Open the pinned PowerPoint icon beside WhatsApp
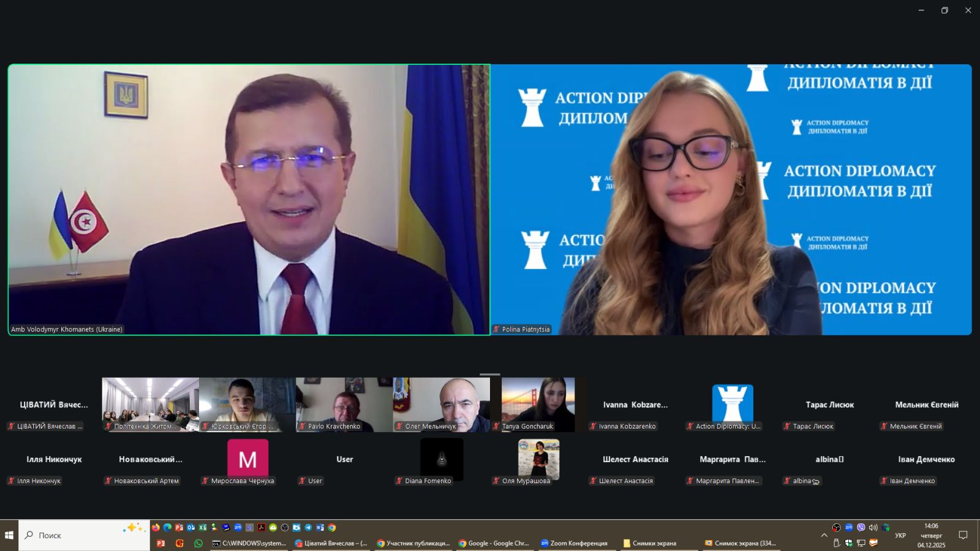The image size is (980, 551). (x=161, y=543)
